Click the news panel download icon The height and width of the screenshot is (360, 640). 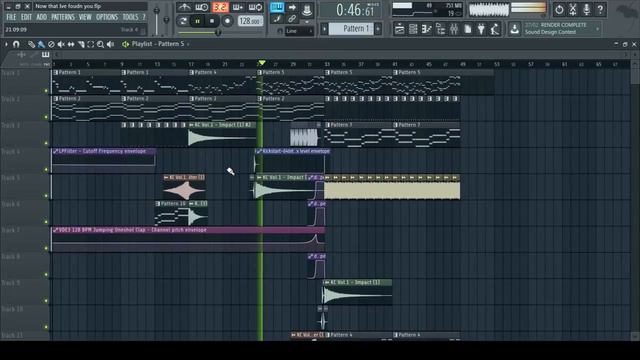(514, 29)
